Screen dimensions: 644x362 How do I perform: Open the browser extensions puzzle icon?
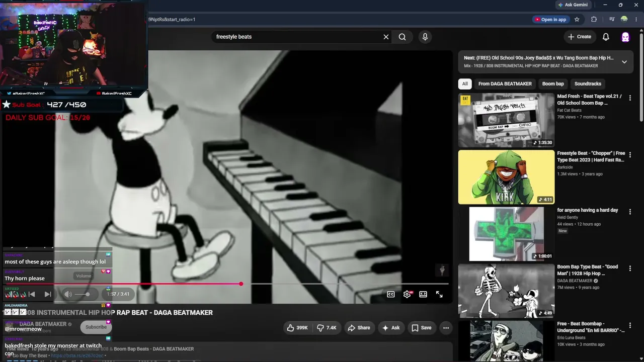pyautogui.click(x=594, y=20)
